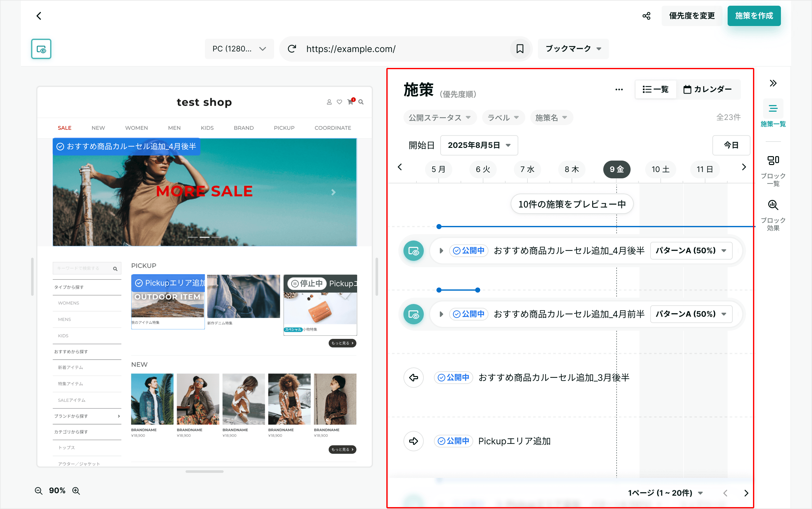Collapse the side panel with double chevron
This screenshot has height=509, width=812.
[773, 83]
